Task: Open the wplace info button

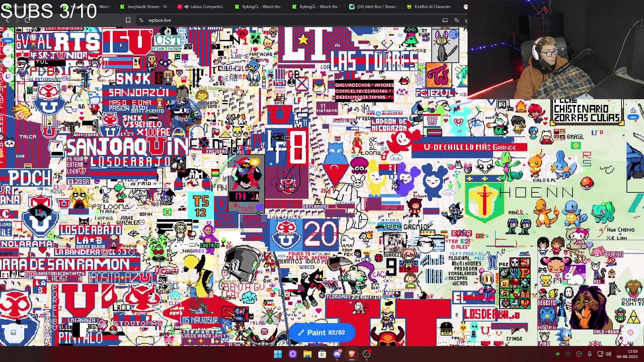Action: coord(7,36)
